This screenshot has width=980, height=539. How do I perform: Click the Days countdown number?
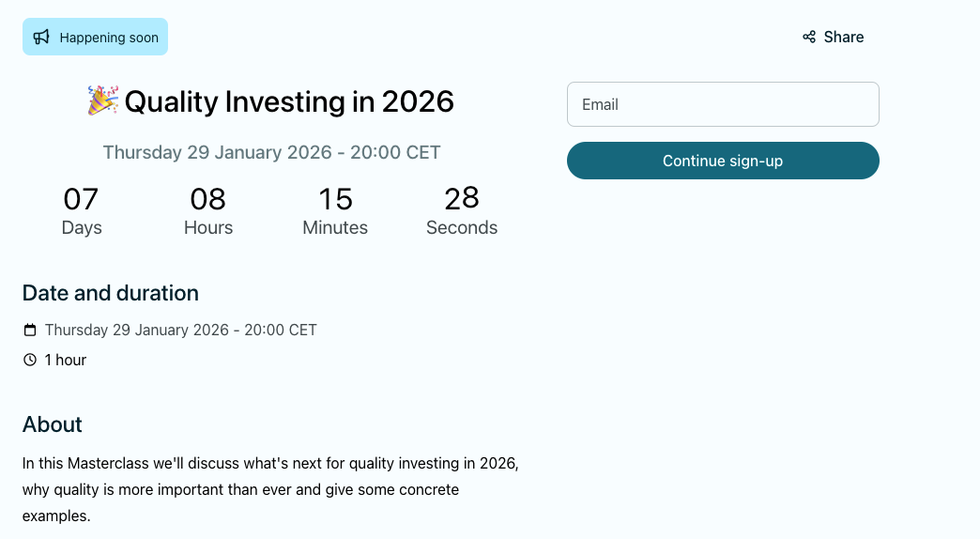click(81, 199)
